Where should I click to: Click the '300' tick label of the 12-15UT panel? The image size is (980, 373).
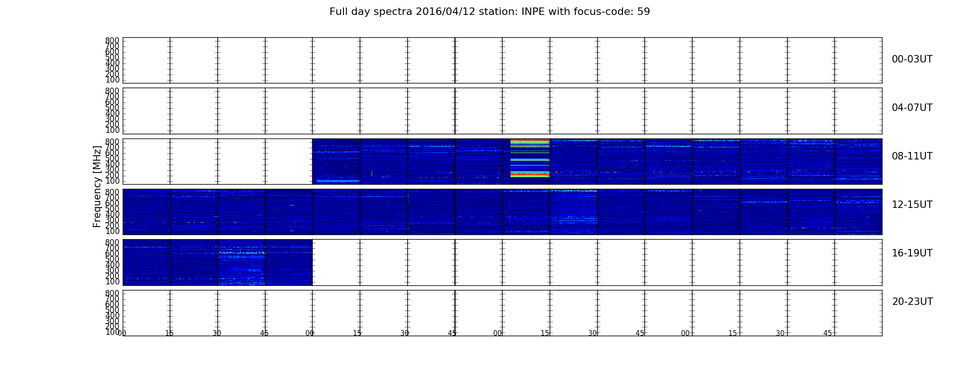click(112, 220)
